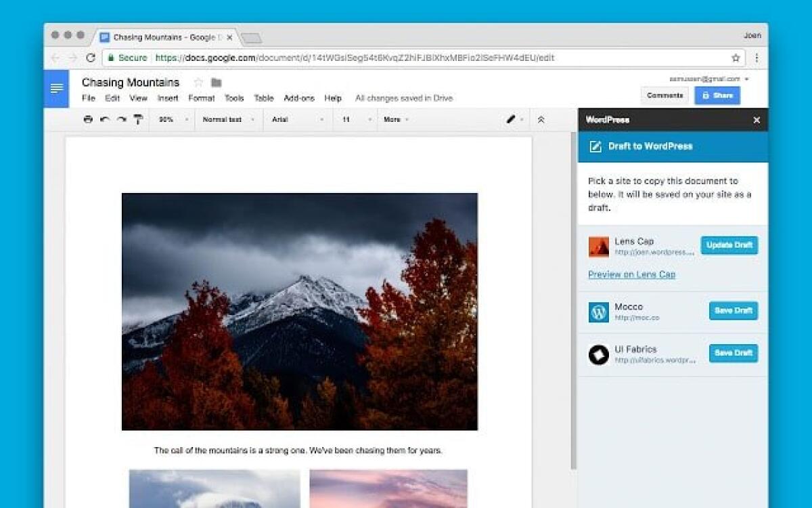Click the Move-to-folder icon beside the title

click(215, 81)
